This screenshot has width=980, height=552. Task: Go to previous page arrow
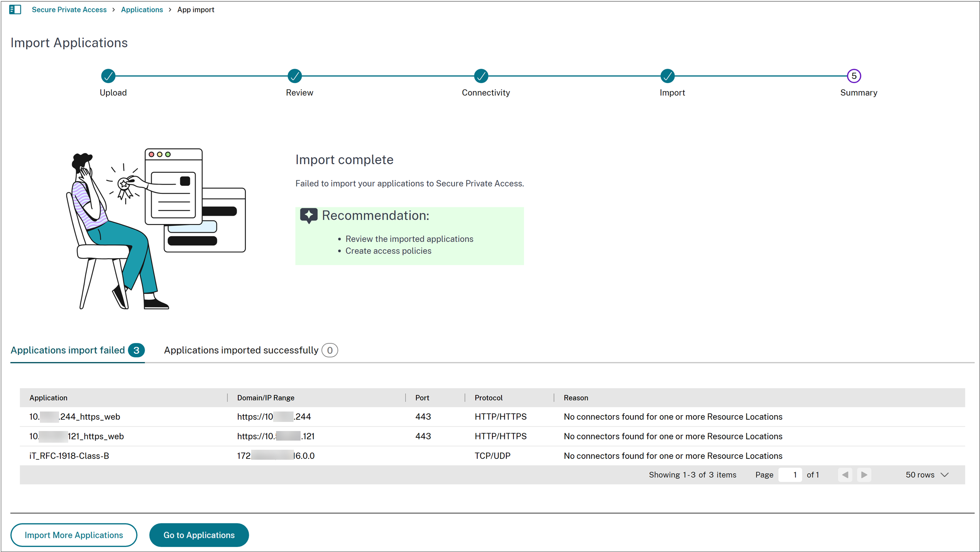(845, 475)
